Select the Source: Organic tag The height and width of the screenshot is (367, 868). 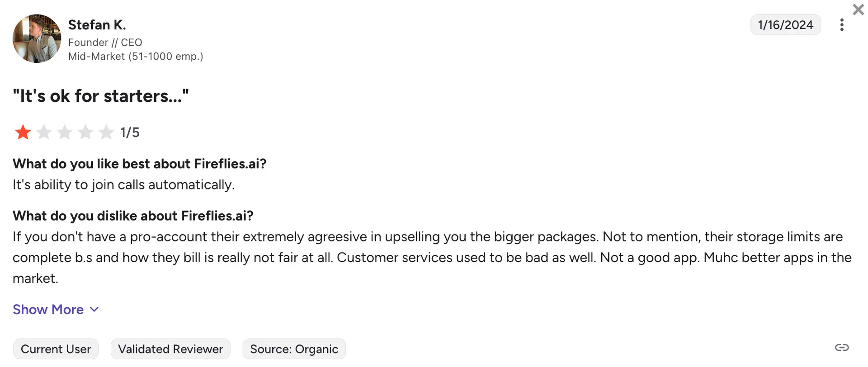point(294,349)
